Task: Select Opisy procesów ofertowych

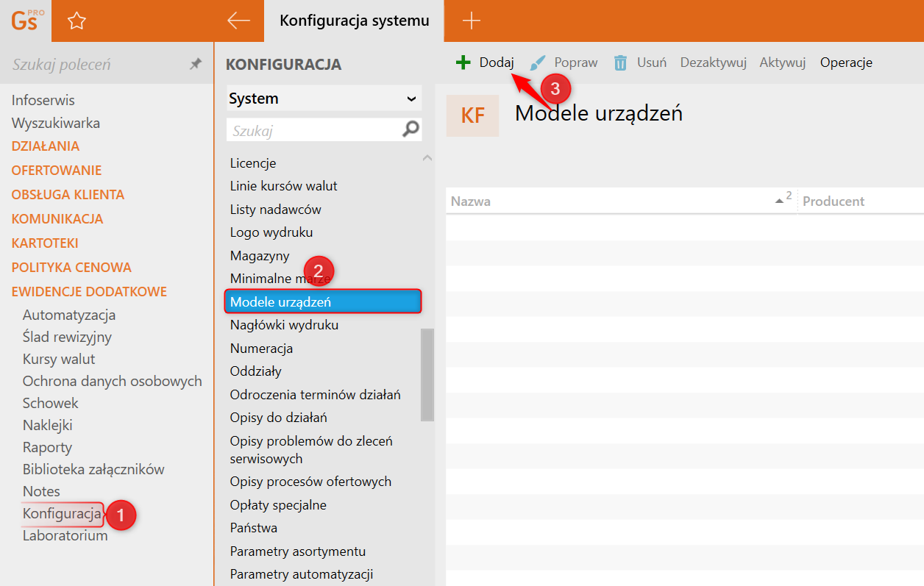Action: tap(310, 482)
